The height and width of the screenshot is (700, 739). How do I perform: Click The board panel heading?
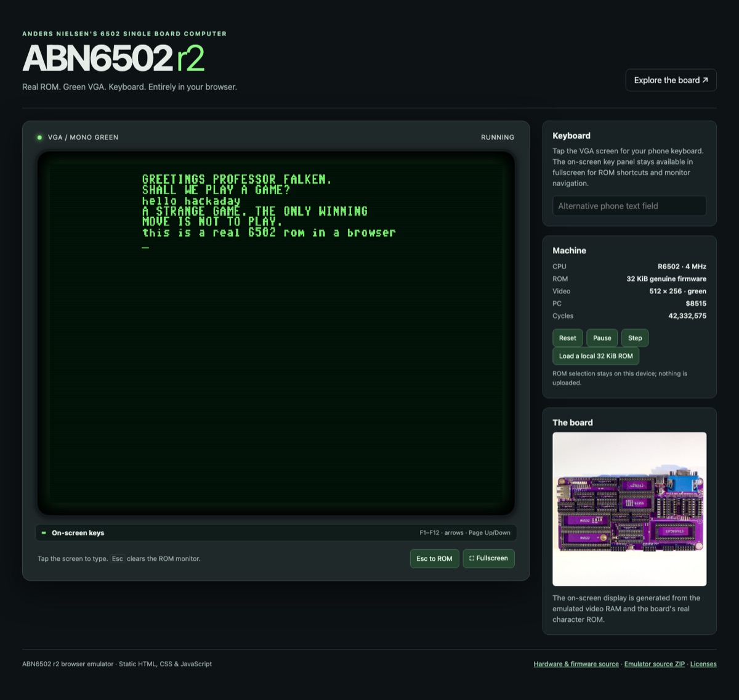click(x=572, y=422)
